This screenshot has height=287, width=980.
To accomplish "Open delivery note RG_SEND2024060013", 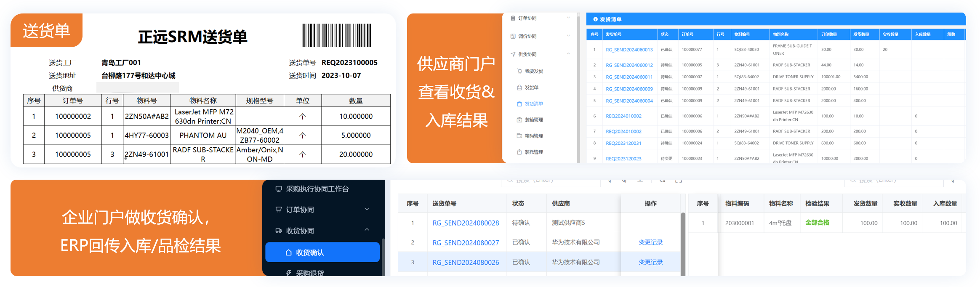I will click(629, 50).
